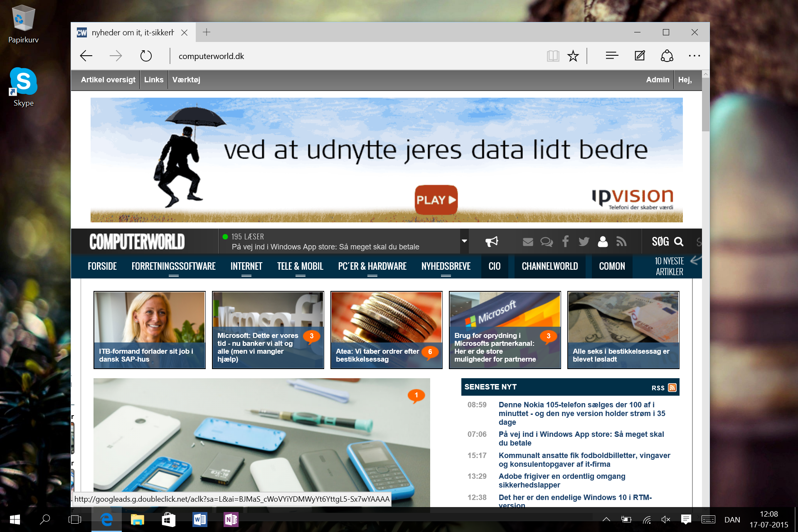
Task: Click the Artikel oversigt link
Action: click(x=108, y=80)
